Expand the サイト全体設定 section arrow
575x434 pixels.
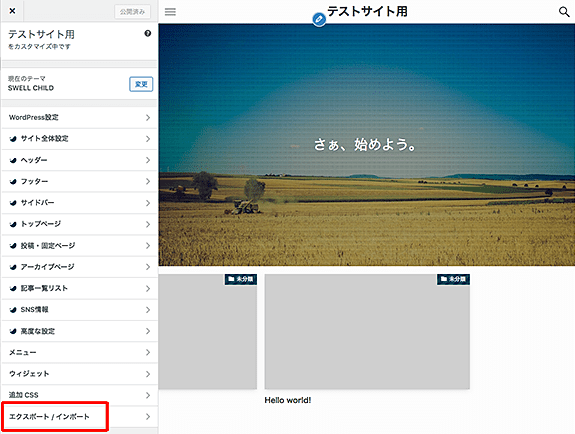coord(148,139)
